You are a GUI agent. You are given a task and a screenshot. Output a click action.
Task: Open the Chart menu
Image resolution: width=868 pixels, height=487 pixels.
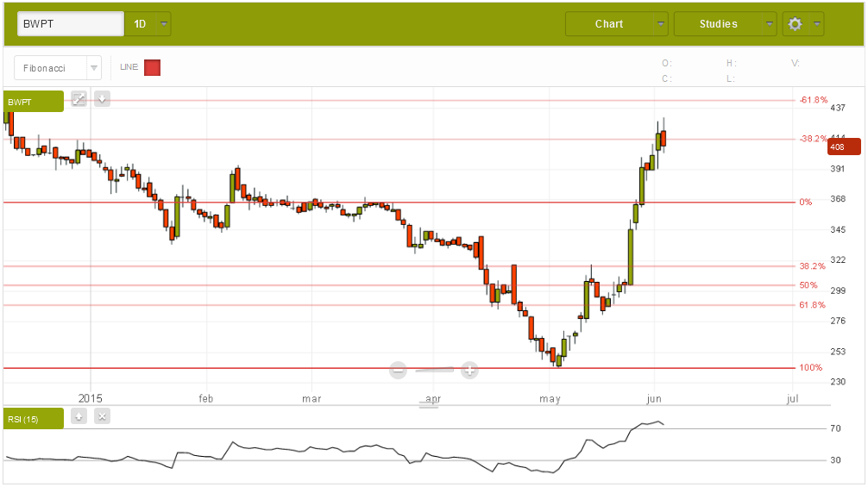click(609, 24)
